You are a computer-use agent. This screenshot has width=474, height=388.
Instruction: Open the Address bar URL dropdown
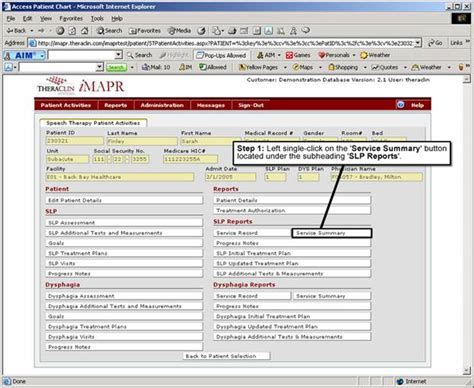tap(418, 43)
